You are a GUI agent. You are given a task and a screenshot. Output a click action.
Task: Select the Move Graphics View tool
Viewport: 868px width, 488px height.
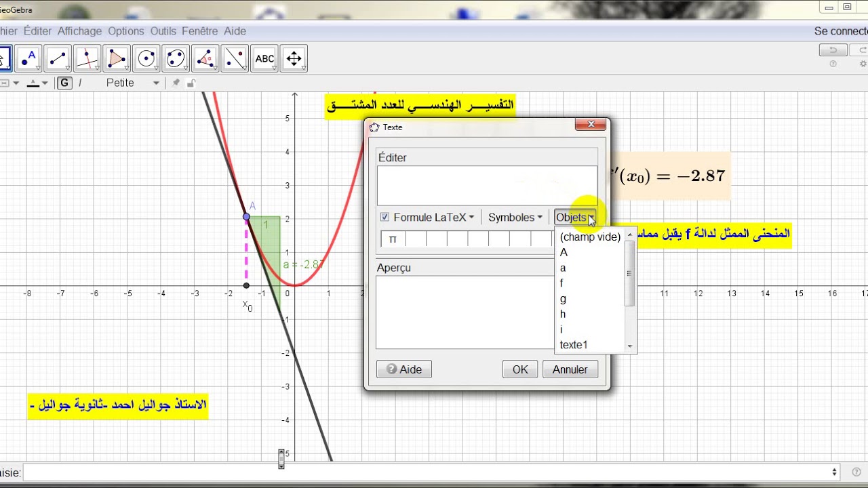294,59
